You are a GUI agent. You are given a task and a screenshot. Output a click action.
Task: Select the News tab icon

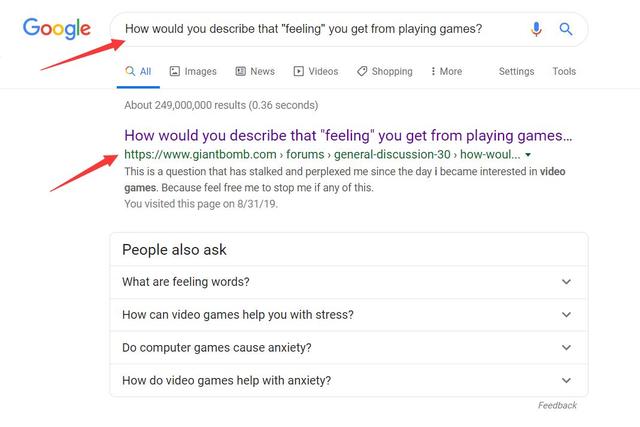[240, 71]
